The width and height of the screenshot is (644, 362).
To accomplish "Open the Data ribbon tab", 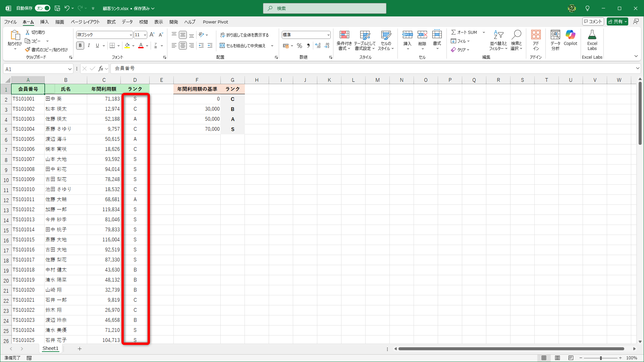I will click(x=127, y=22).
